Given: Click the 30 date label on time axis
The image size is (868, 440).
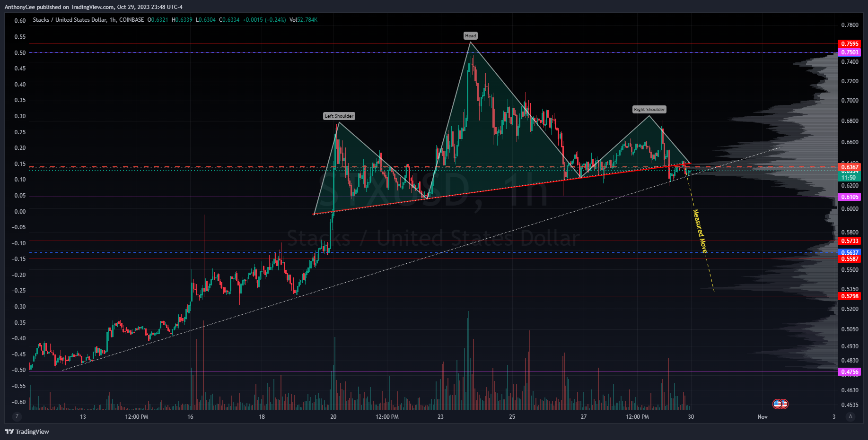Looking at the screenshot, I should 691,416.
